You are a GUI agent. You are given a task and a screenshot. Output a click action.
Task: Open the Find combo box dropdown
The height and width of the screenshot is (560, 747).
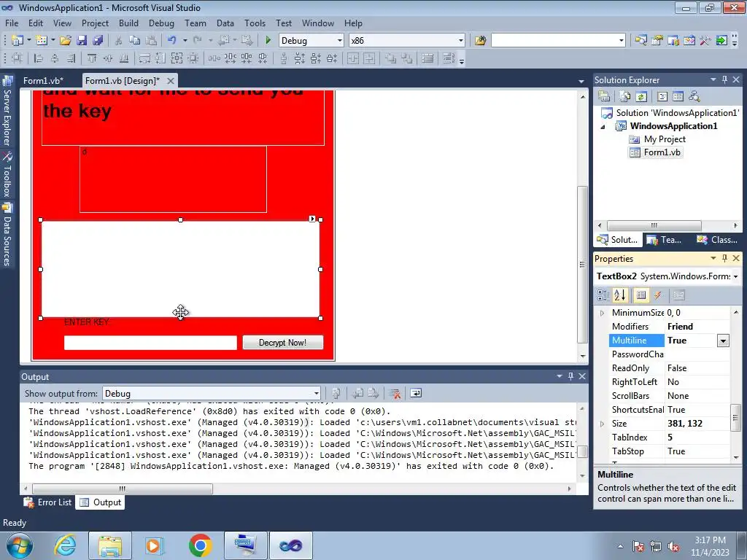pyautogui.click(x=622, y=41)
